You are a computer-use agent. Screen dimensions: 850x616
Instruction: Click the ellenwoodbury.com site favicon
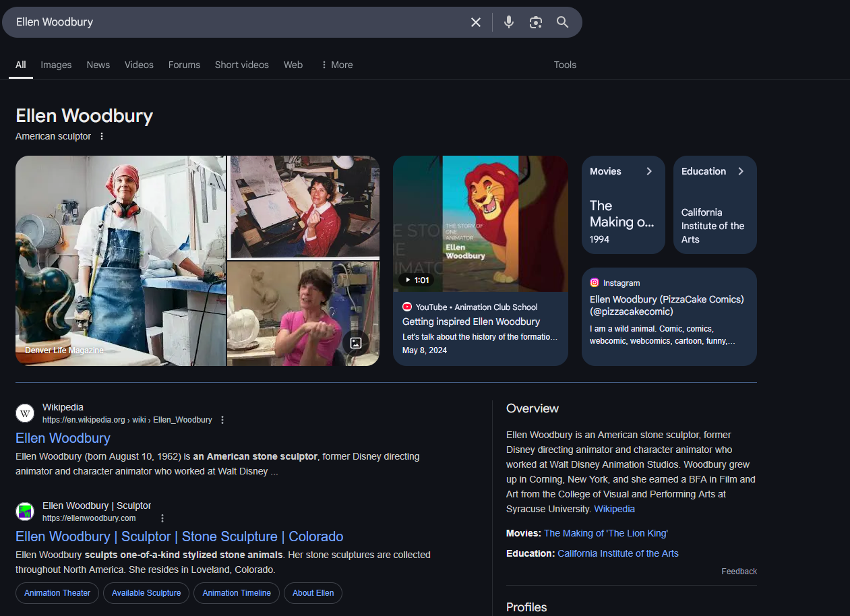tap(25, 512)
